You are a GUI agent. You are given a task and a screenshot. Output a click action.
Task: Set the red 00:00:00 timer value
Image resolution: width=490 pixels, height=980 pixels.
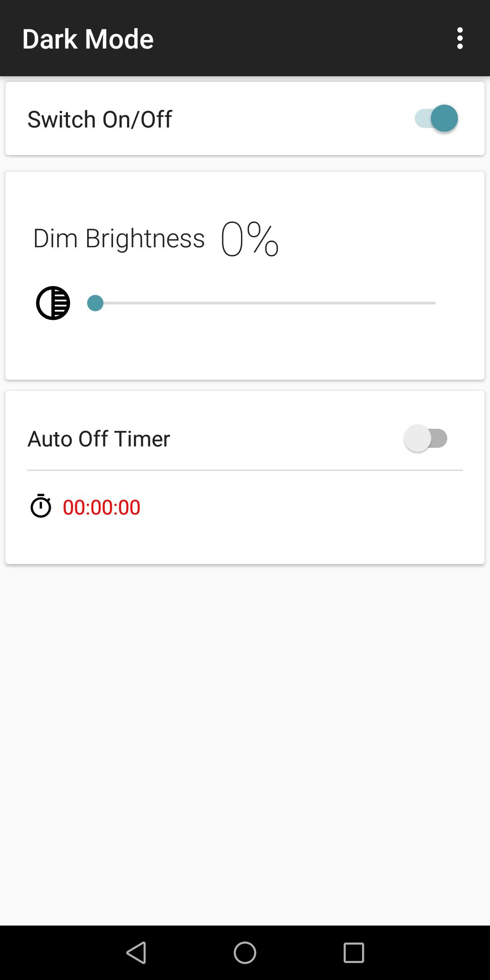(102, 507)
